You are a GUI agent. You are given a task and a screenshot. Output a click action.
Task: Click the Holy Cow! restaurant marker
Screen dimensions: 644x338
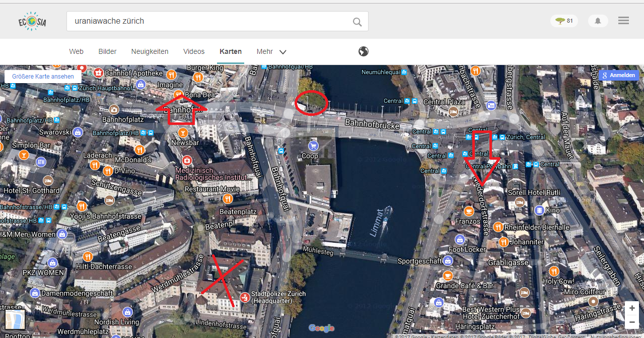coord(554,271)
